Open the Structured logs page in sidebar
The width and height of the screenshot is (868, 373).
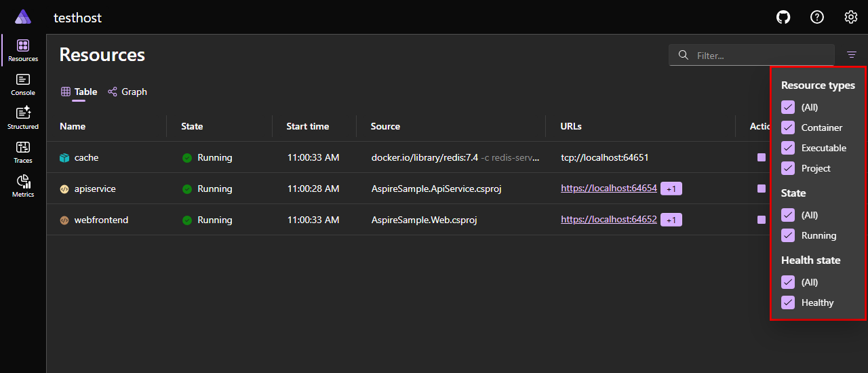click(23, 119)
